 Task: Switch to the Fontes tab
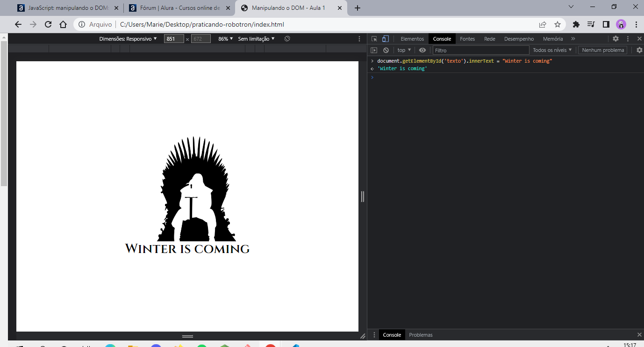coord(467,39)
